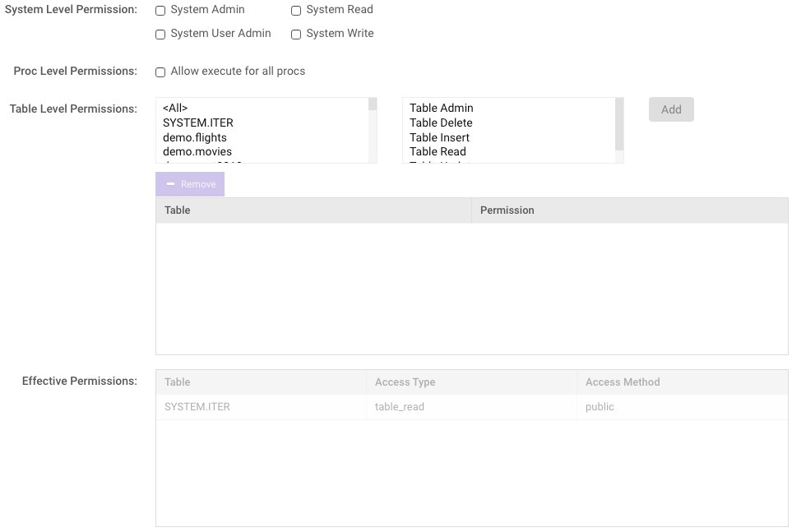
Task: Tick Allow execute for all procs
Action: coord(160,72)
